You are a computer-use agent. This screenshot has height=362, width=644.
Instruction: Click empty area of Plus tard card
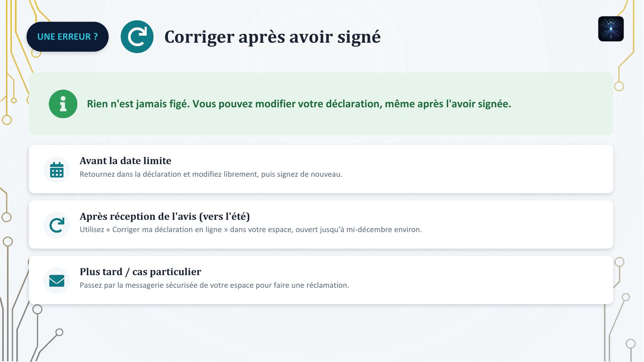[x=483, y=280]
